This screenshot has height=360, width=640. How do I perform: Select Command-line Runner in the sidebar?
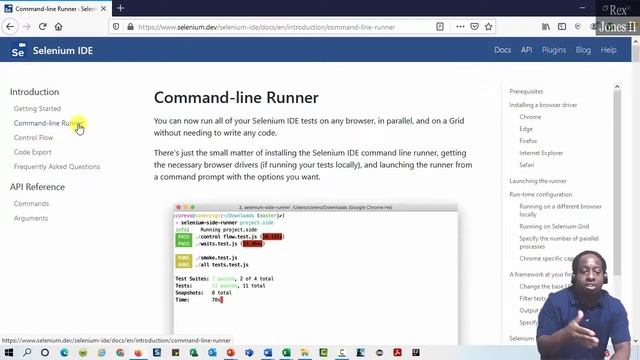tap(48, 123)
